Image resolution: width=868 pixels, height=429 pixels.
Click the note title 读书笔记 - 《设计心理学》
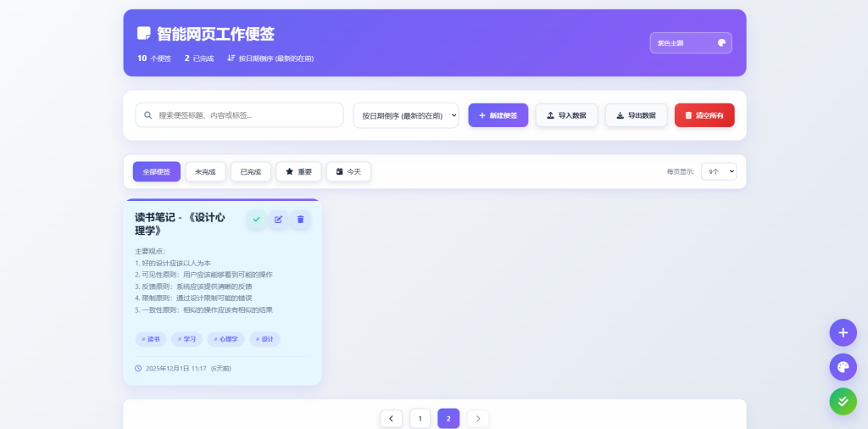(x=180, y=224)
